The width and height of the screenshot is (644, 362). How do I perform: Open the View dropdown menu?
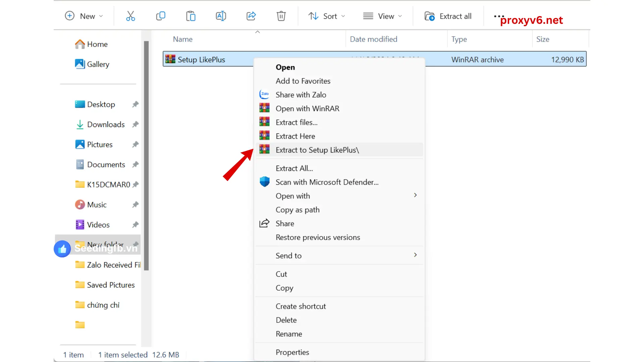[x=381, y=16]
